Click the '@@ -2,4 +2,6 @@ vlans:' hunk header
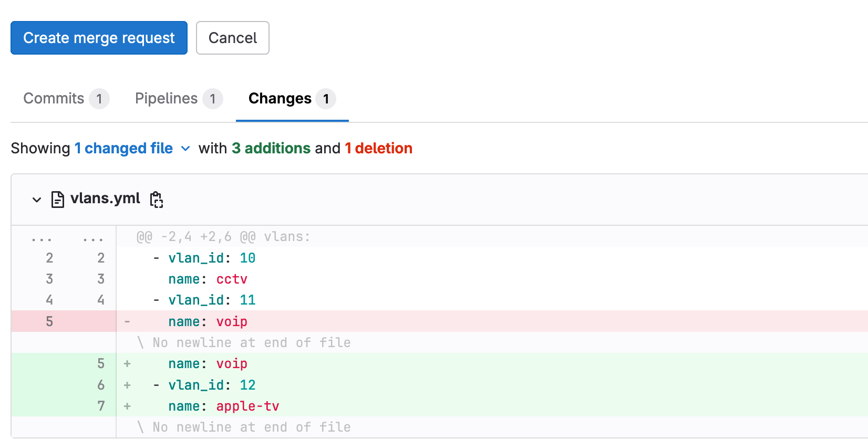Image resolution: width=868 pixels, height=439 pixels. coord(223,237)
